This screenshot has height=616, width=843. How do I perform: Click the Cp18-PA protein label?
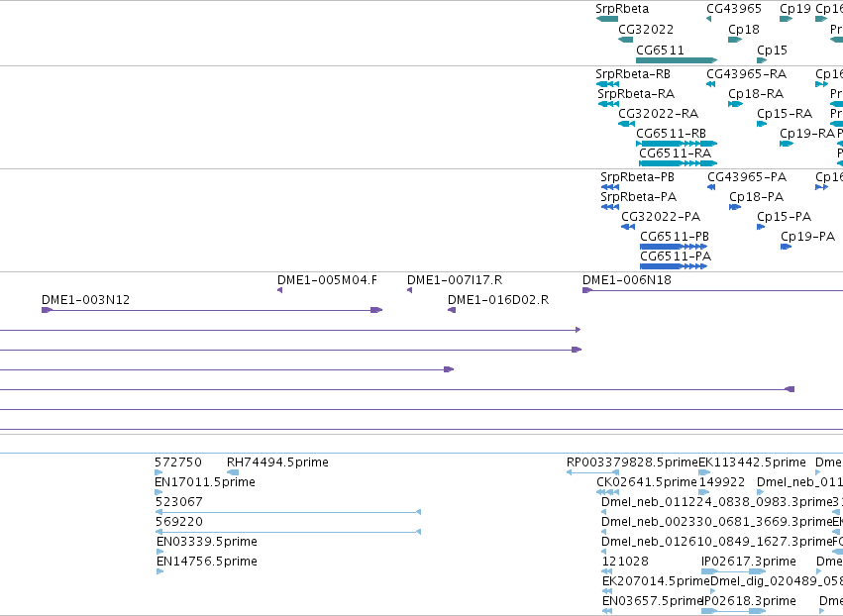(x=757, y=197)
